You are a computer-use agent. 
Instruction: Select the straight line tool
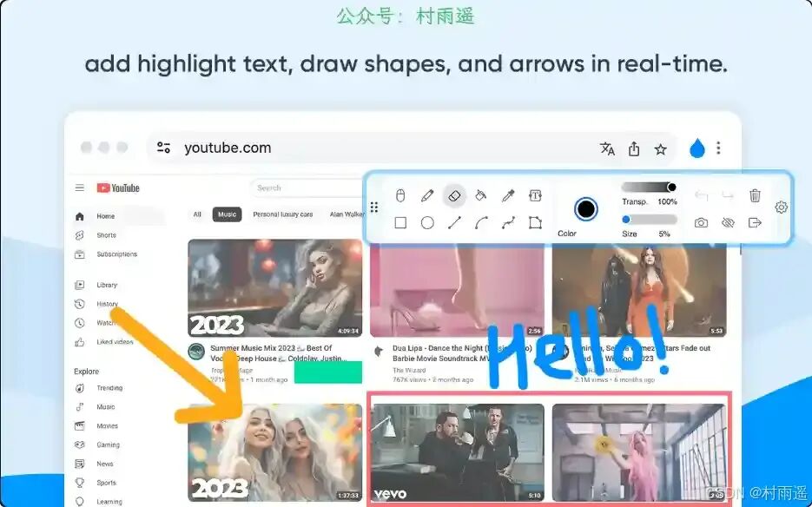454,223
